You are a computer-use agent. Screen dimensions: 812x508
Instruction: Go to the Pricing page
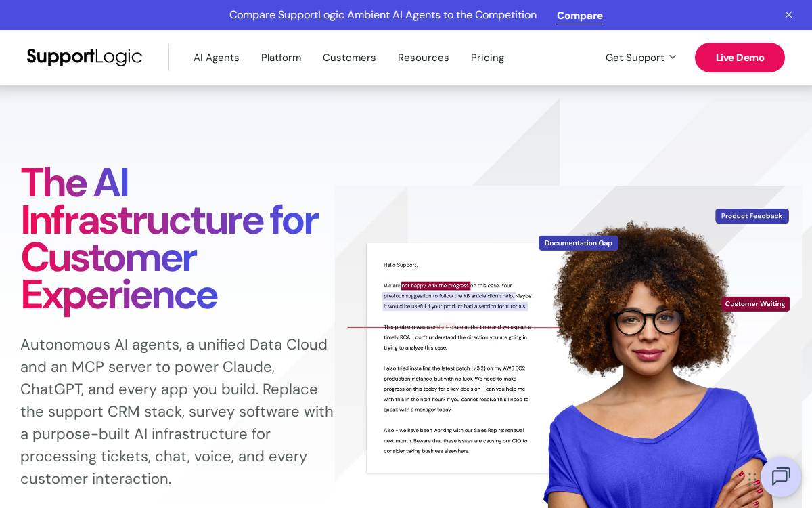click(x=488, y=58)
